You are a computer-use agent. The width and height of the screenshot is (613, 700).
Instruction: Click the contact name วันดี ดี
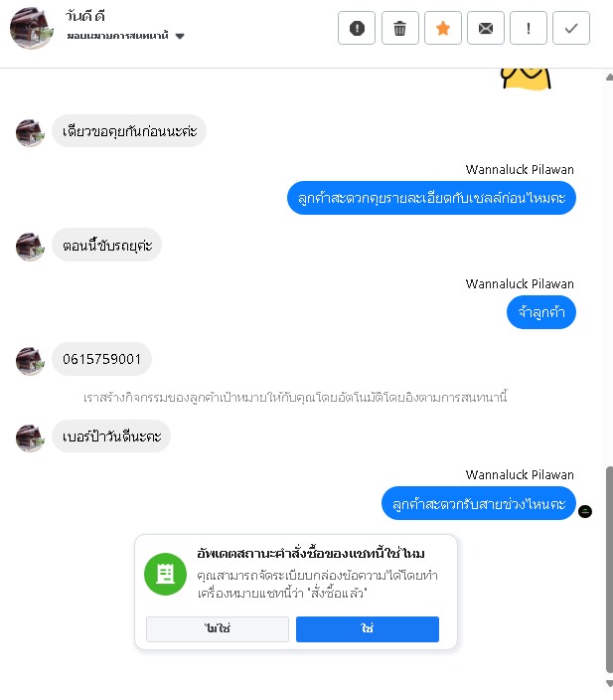coord(84,16)
